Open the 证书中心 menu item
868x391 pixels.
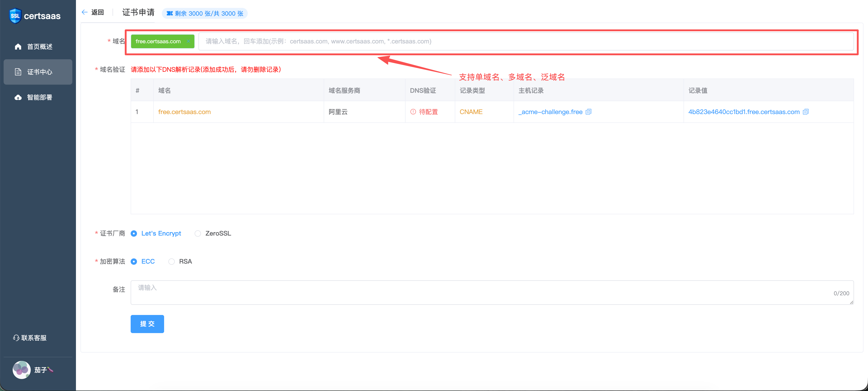click(x=38, y=72)
